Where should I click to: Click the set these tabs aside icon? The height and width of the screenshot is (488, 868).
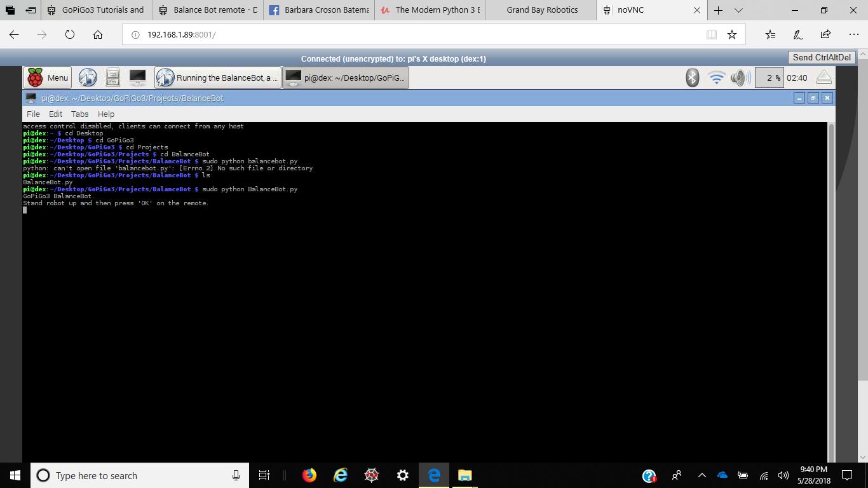31,10
